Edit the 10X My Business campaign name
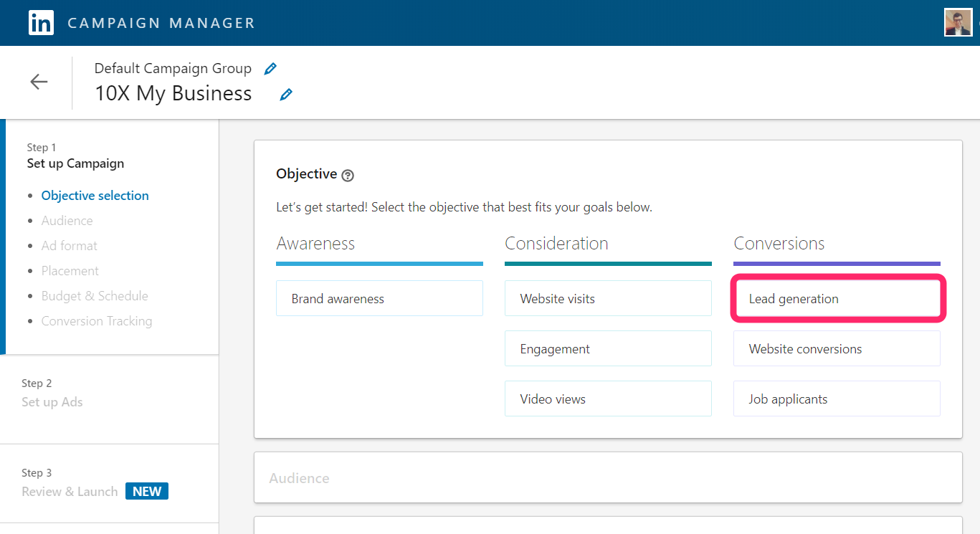Screen dimensions: 980x534 pyautogui.click(x=286, y=94)
